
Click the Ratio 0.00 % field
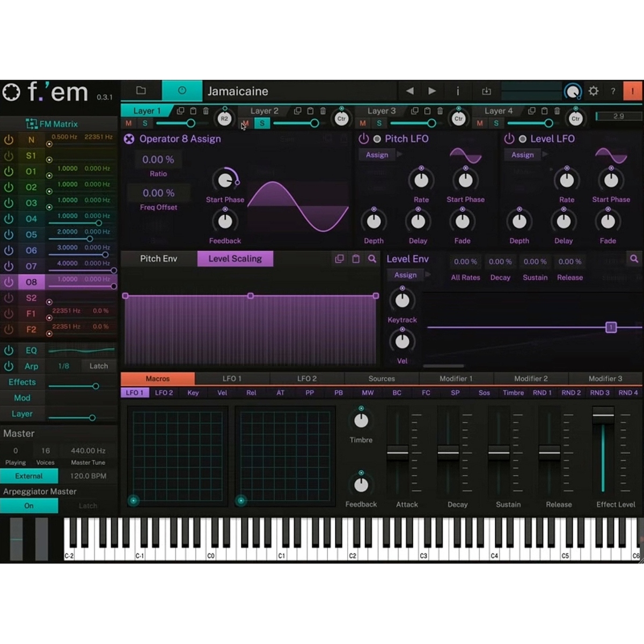(x=158, y=159)
